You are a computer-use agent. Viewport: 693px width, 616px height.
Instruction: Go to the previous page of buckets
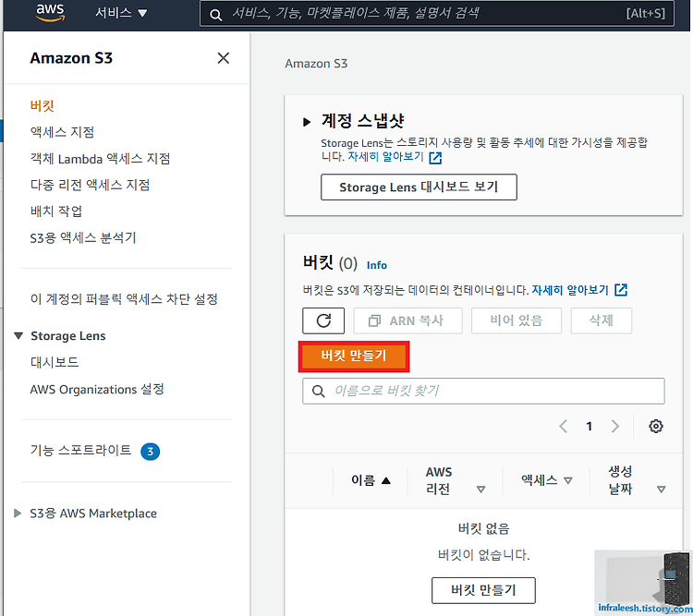pos(563,427)
